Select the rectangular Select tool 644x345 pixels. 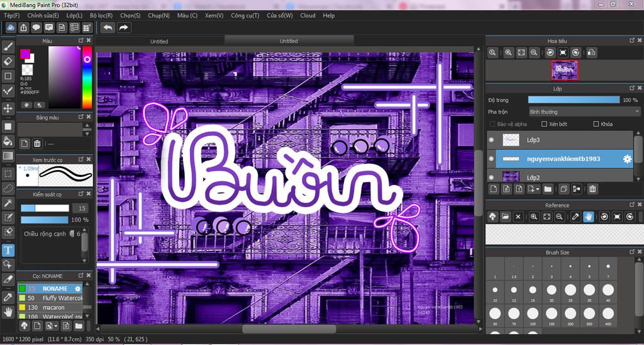click(x=8, y=174)
